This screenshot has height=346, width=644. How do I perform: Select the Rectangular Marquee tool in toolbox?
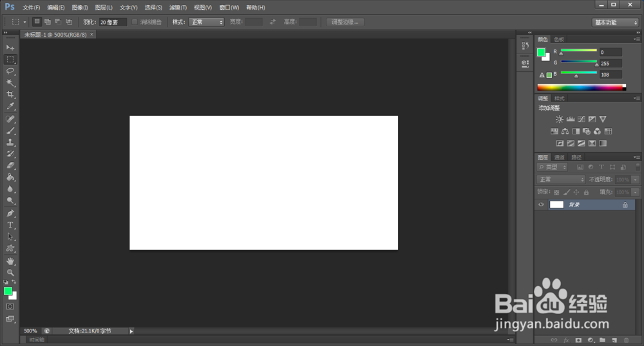10,59
